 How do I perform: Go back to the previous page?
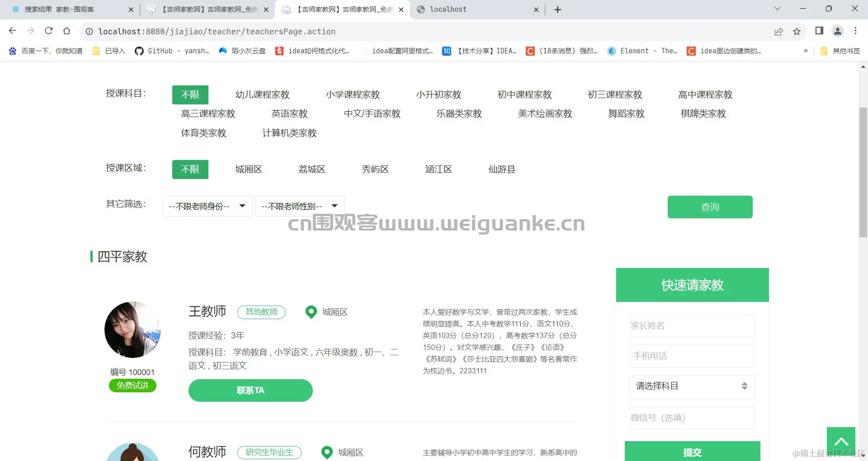pos(13,31)
